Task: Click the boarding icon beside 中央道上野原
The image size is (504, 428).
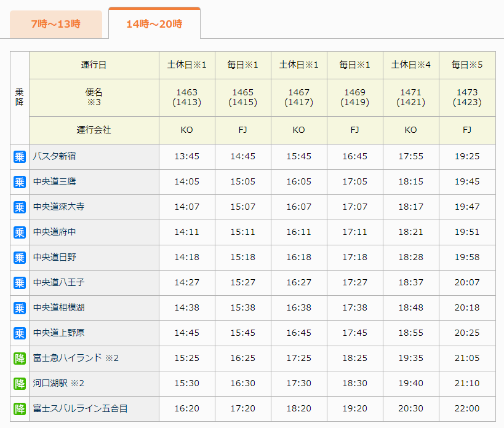Action: [20, 333]
